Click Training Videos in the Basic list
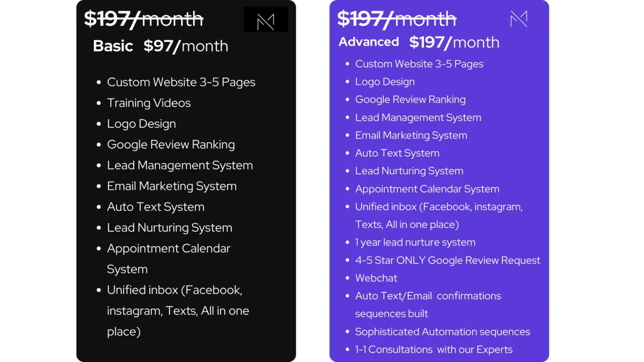644x362 pixels. point(149,103)
